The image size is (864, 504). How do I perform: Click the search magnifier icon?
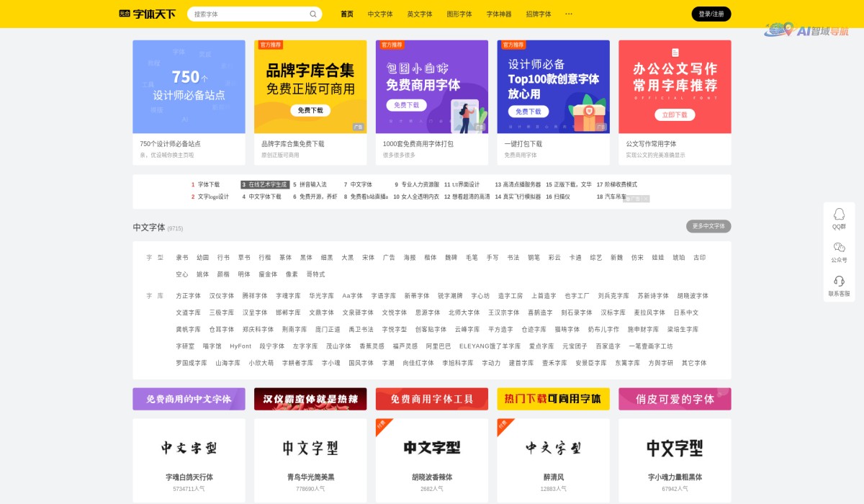tap(312, 14)
